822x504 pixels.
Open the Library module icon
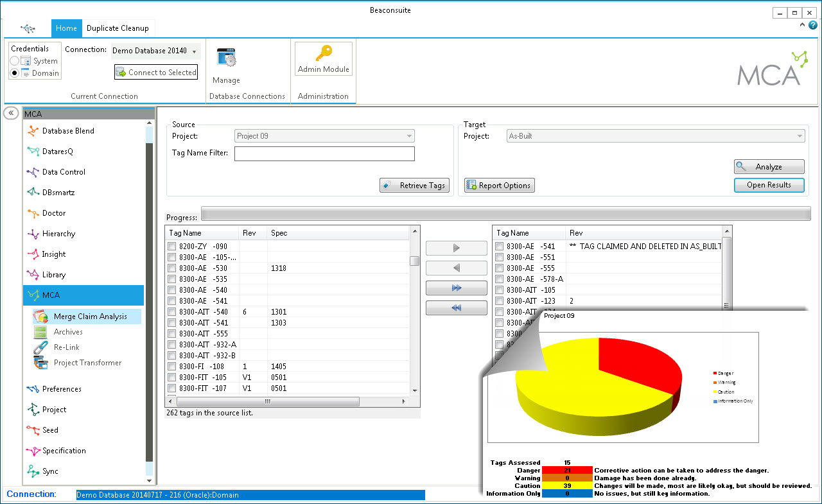33,275
